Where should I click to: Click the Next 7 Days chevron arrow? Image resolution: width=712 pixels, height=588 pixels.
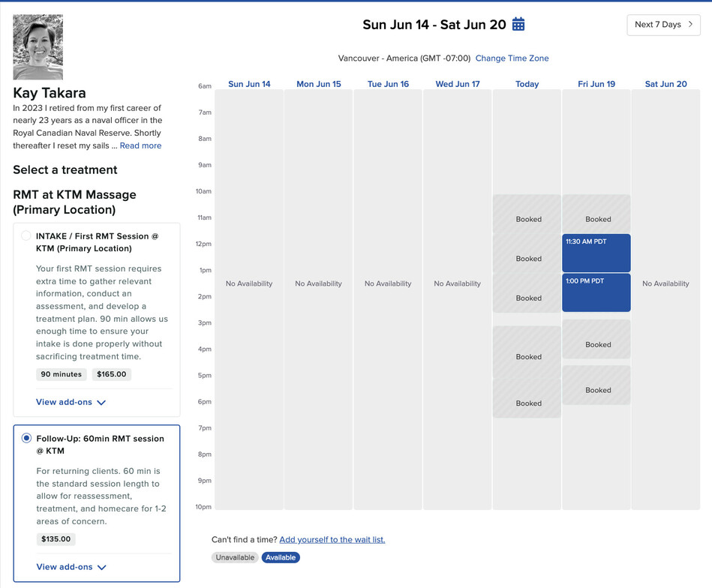(690, 25)
